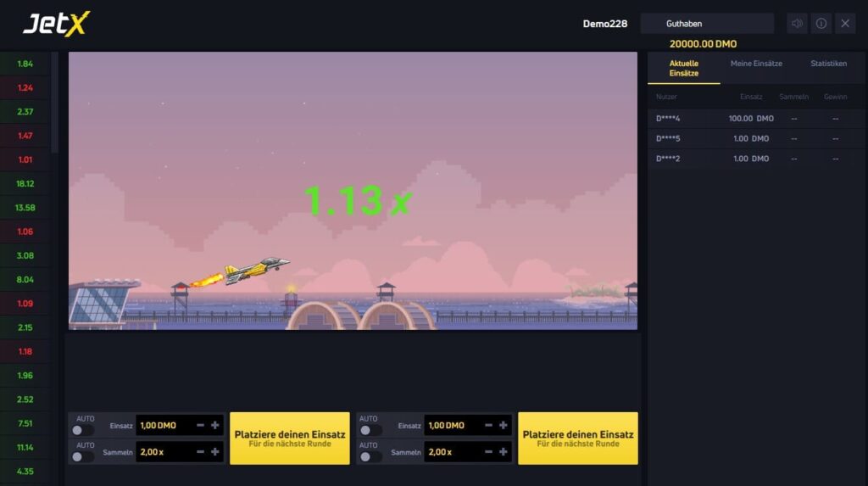Decrease right panel Sammeln multiplier with minus
Screen dimensions: 868x486
click(488, 452)
